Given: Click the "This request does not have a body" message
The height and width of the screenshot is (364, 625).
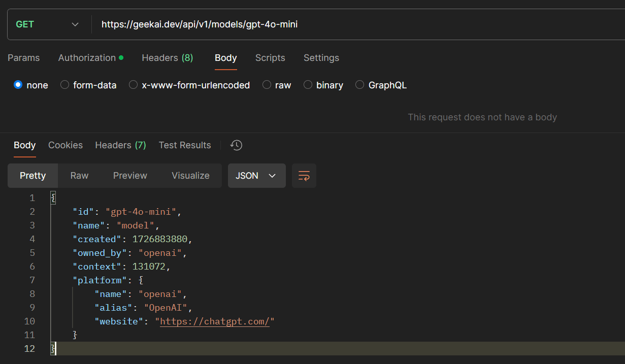Looking at the screenshot, I should pos(482,117).
